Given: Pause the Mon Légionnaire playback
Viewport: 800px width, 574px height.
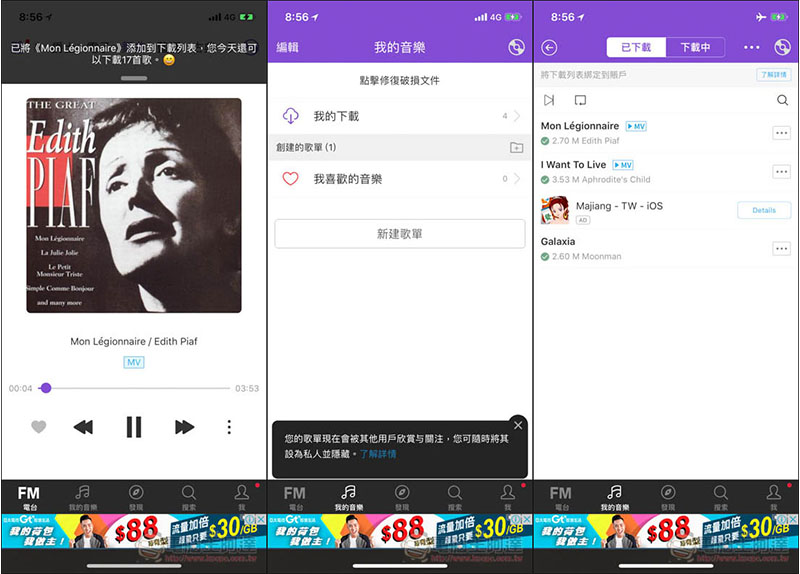Looking at the screenshot, I should [133, 427].
